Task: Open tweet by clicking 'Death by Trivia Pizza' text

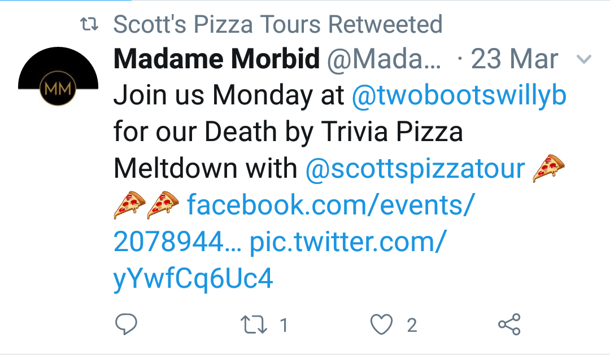Action: [333, 131]
